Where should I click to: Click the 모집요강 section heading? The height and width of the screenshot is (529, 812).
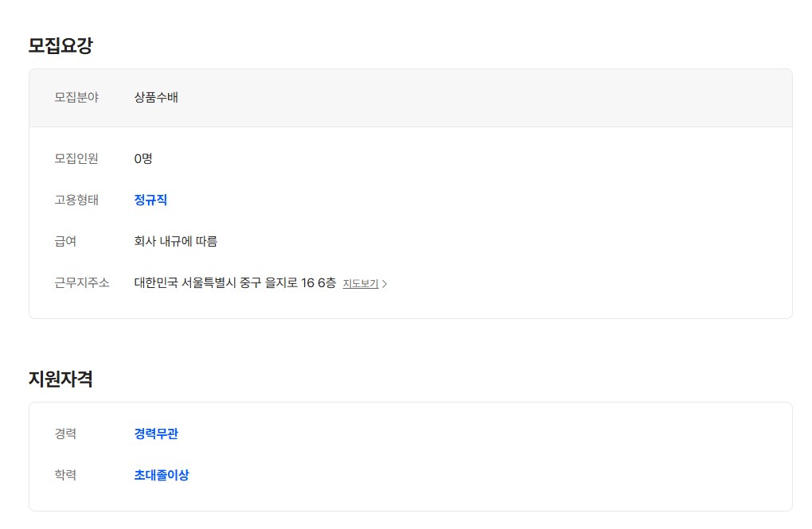[x=61, y=45]
